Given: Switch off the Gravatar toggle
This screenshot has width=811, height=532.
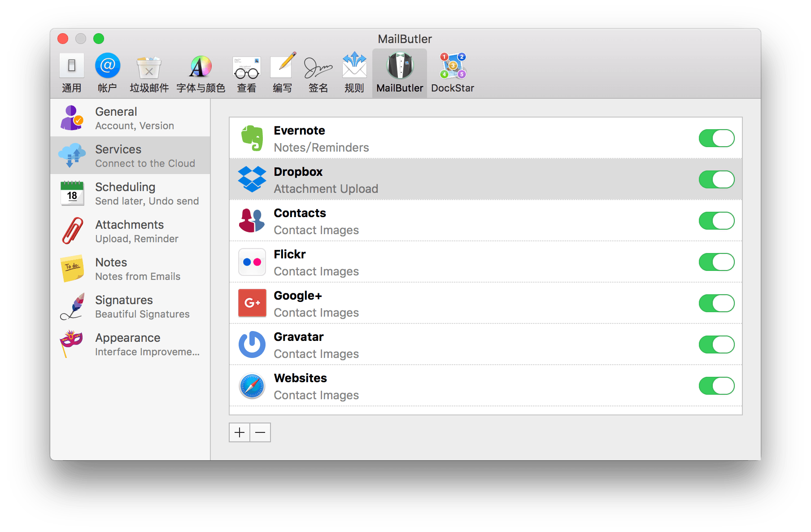Looking at the screenshot, I should tap(716, 344).
